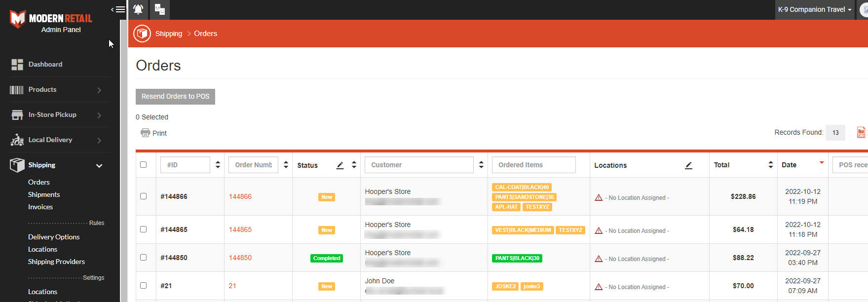Expand the Products menu chevron
868x302 pixels.
[99, 90]
